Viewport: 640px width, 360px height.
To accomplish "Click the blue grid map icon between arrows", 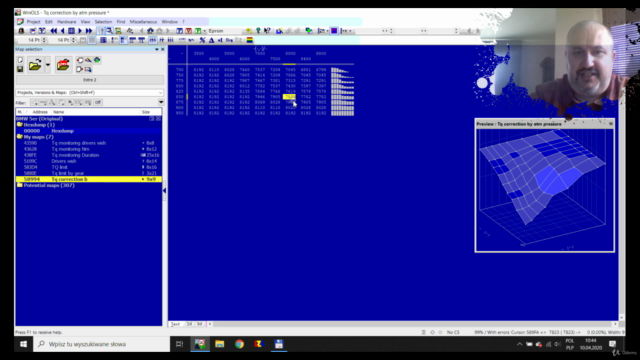I will [71, 31].
